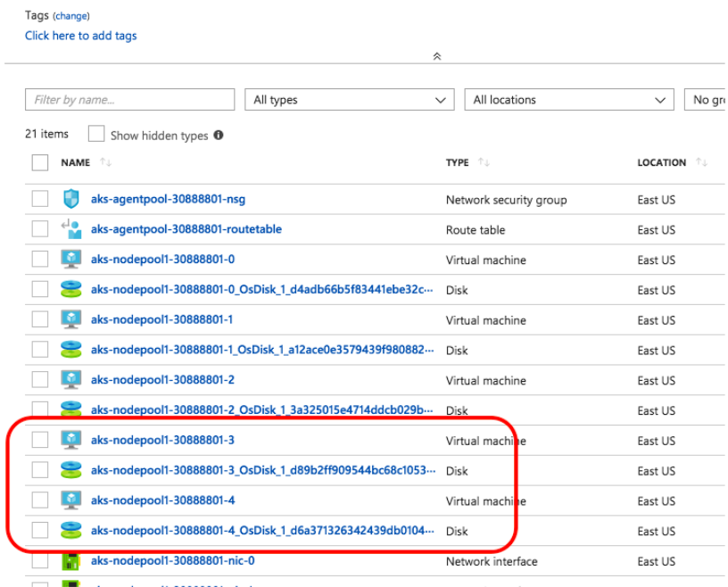Sort by NAME using sort arrows
Viewport: 728px width, 587px height.
pos(106,162)
